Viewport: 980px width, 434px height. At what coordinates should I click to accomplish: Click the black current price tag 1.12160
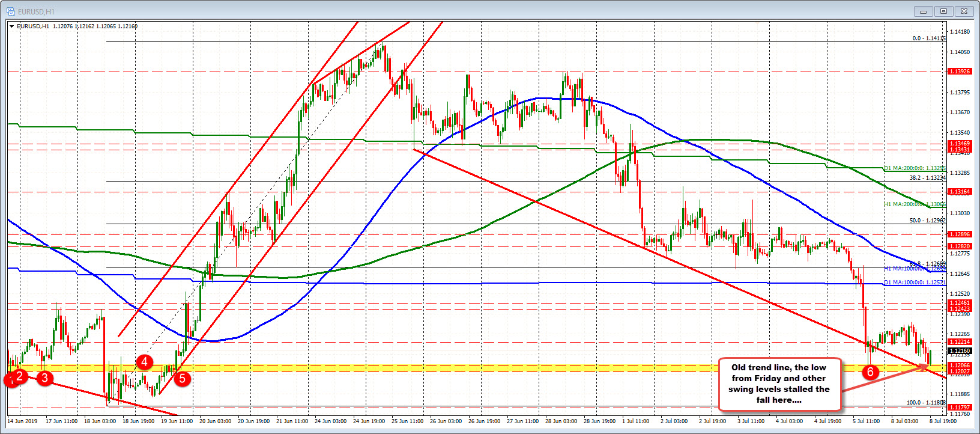point(960,350)
